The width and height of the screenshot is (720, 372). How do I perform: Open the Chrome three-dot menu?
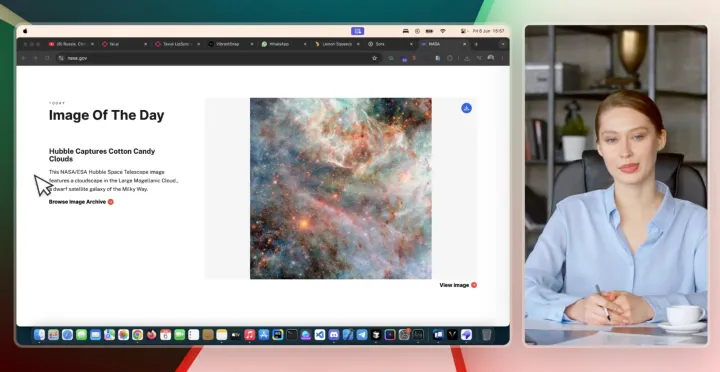tap(502, 58)
